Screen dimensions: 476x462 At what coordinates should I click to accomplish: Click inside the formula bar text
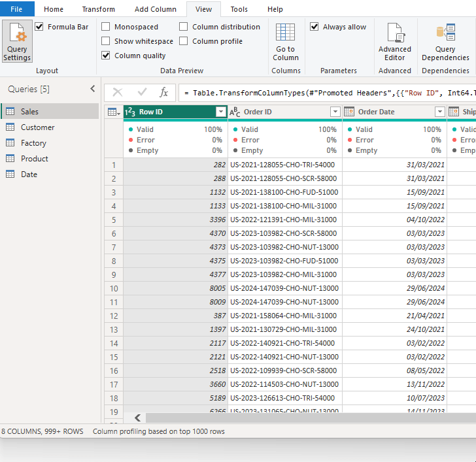coord(327,93)
